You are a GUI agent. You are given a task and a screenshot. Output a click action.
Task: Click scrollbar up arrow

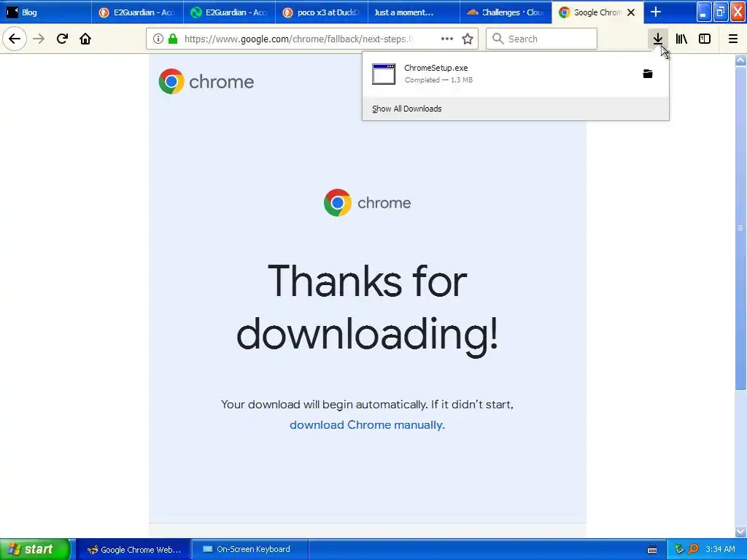point(740,60)
